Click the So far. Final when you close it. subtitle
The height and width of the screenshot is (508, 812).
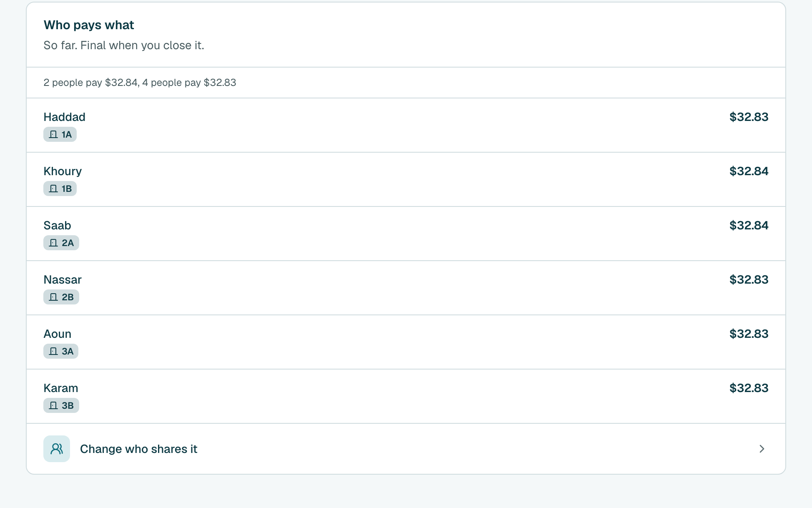coord(124,45)
